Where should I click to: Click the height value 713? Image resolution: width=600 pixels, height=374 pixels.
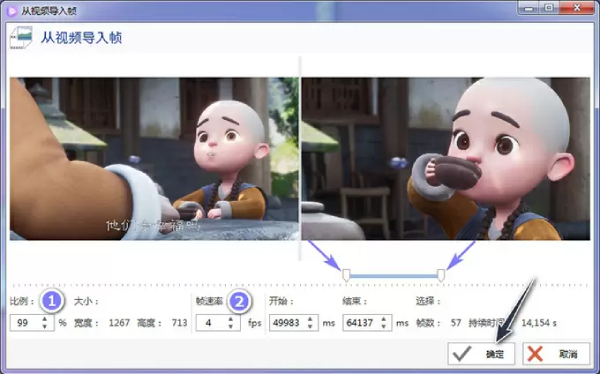coord(179,323)
